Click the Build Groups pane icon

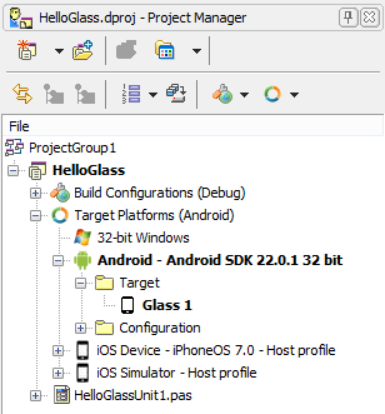176,94
